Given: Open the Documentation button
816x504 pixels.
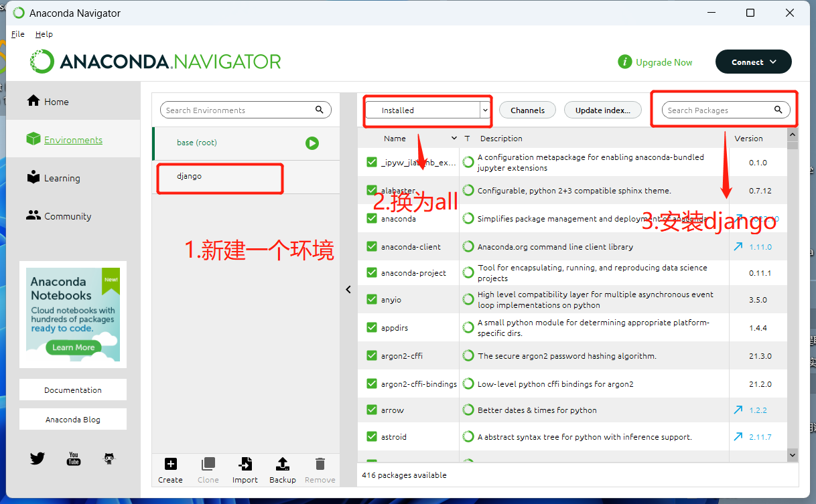Looking at the screenshot, I should (x=73, y=390).
